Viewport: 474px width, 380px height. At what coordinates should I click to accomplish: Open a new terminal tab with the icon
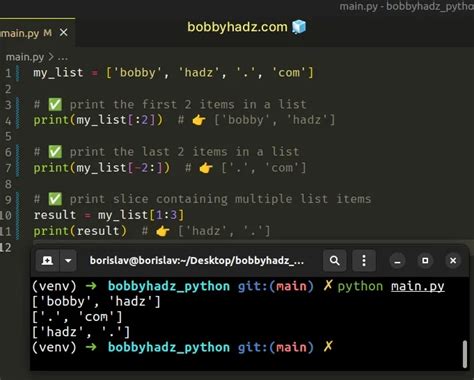pos(47,260)
